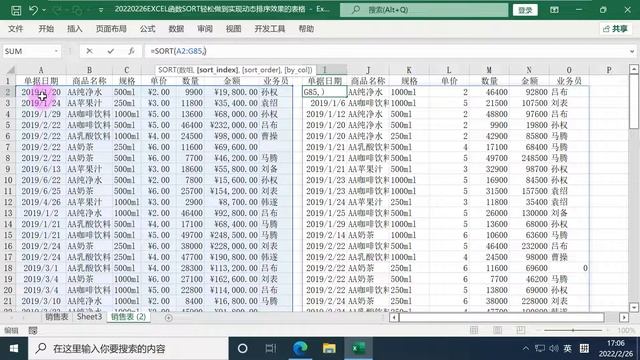Viewport: 640px width, 360px height.
Task: Click the 登录 sign-in button
Action: (525, 10)
